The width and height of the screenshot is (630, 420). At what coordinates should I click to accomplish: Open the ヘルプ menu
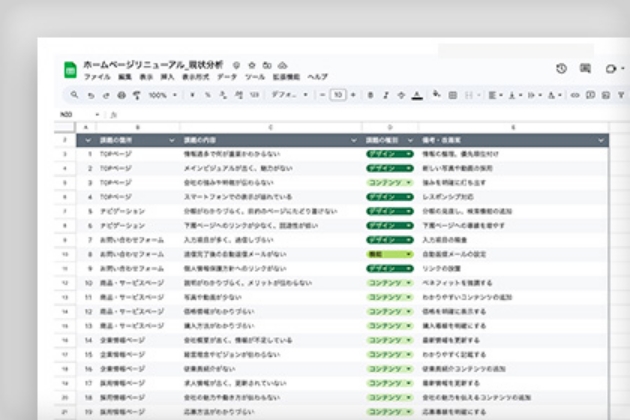point(318,77)
